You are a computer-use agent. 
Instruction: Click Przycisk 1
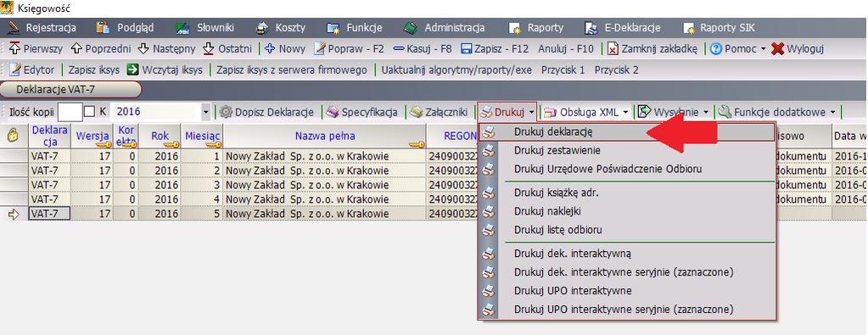(563, 70)
